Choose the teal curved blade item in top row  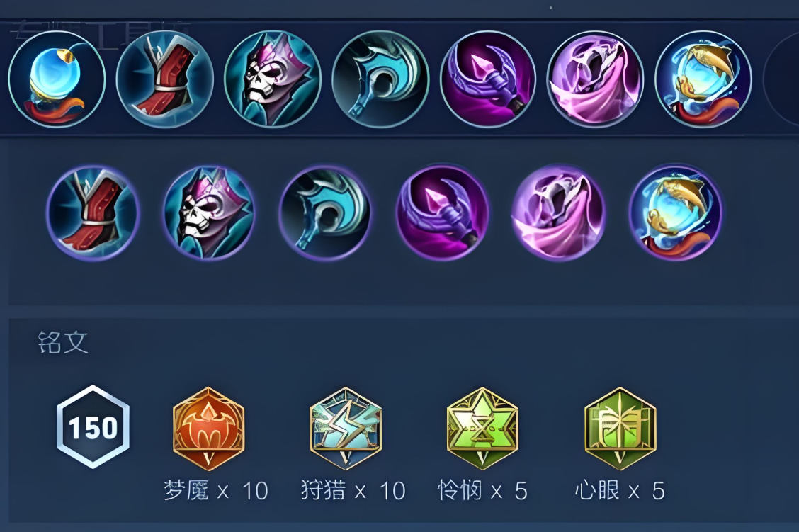coord(380,79)
